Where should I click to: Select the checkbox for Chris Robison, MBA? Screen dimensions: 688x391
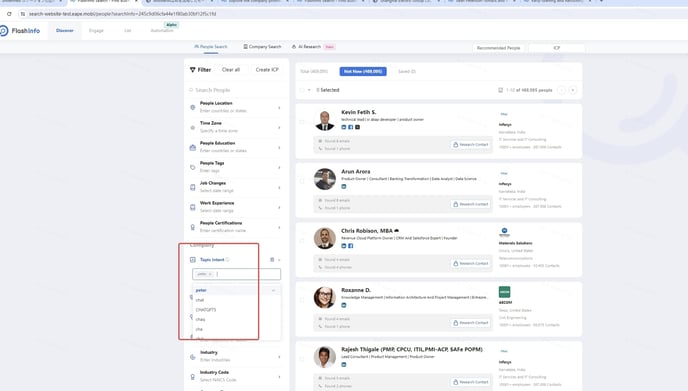point(302,240)
